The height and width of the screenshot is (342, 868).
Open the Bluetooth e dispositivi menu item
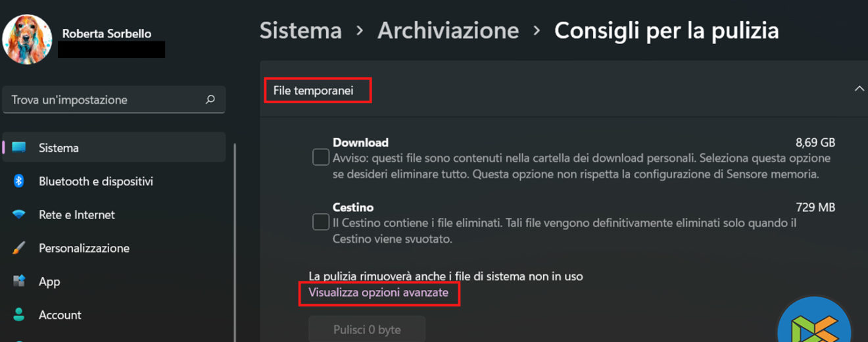point(96,181)
